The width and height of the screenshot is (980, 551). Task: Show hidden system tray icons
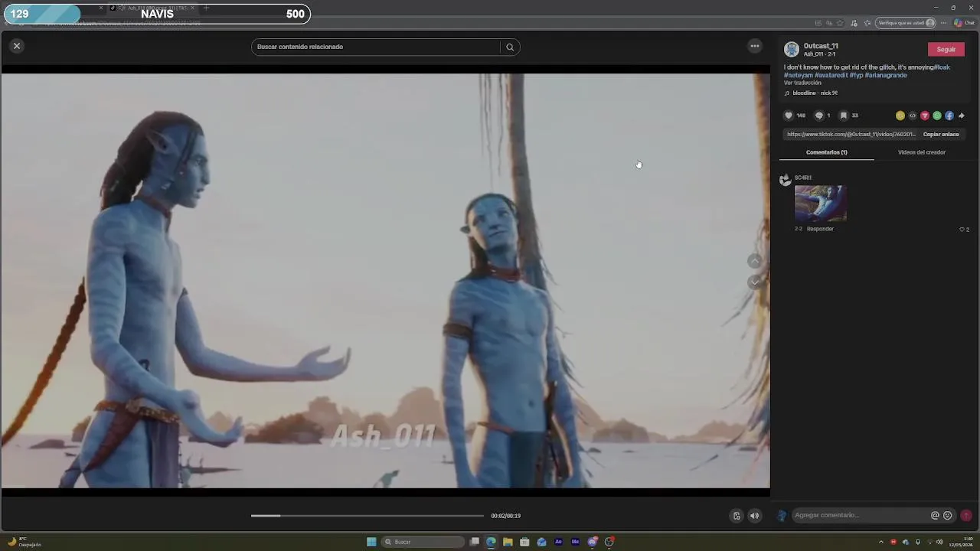tap(880, 542)
